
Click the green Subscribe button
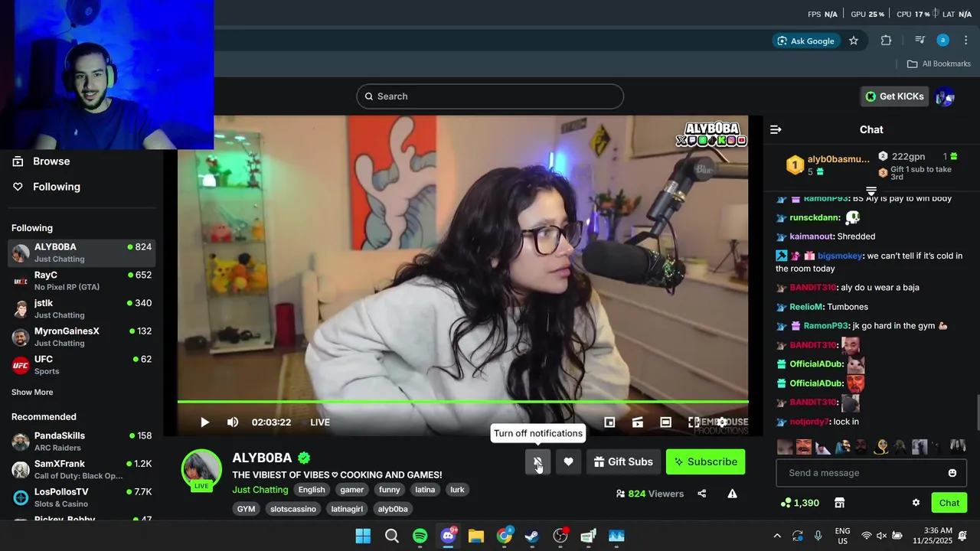click(x=705, y=461)
